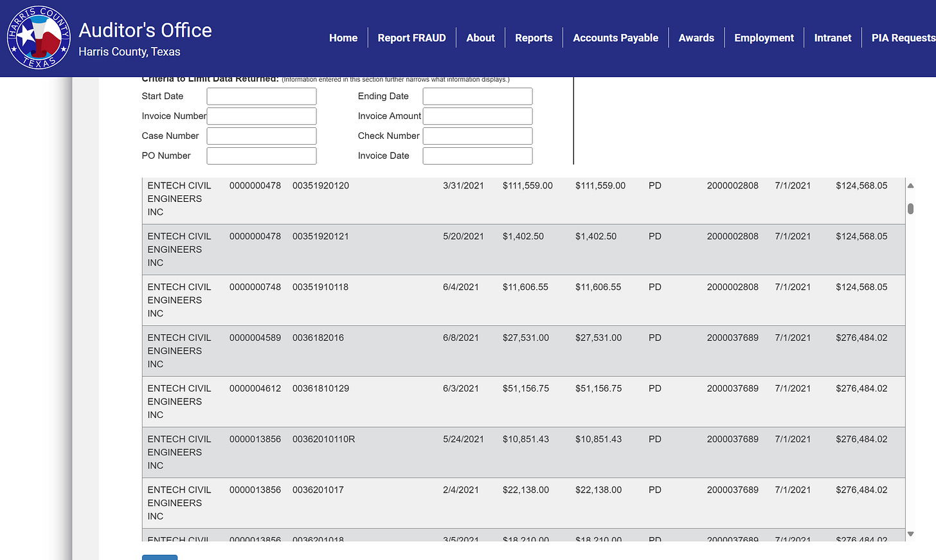Open the Report FRAUD page
The image size is (936, 560).
411,38
